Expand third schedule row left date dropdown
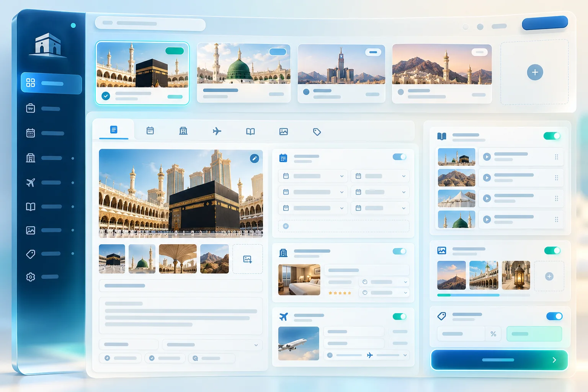 click(x=313, y=208)
